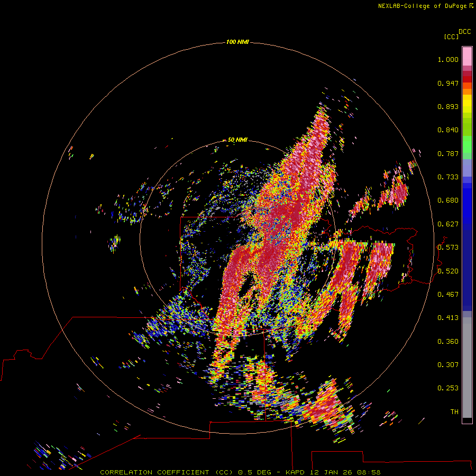Click the 08:58 timestamp
This screenshot has width=476, height=476.
click(368, 472)
